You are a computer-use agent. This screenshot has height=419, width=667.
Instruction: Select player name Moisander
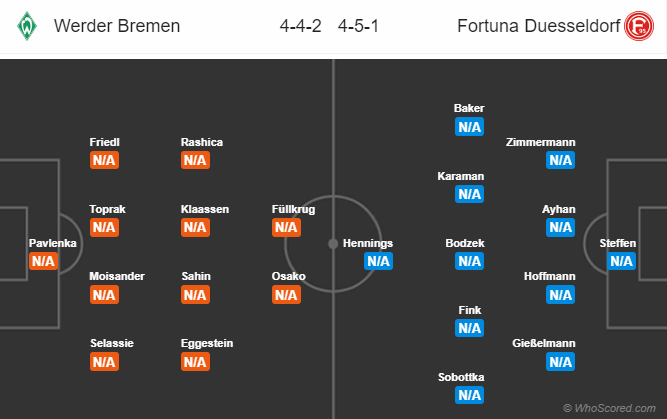(x=117, y=276)
